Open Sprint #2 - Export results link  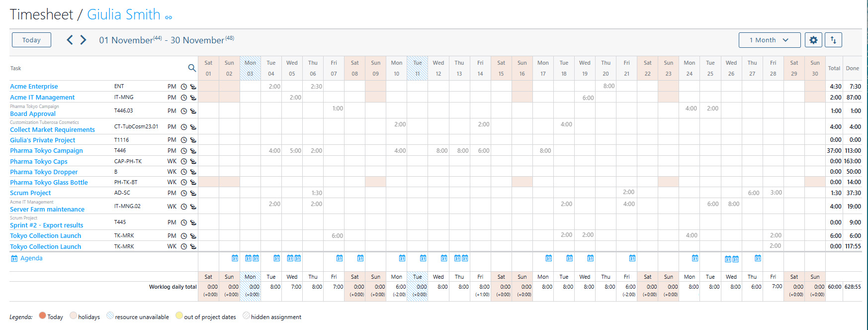(47, 225)
